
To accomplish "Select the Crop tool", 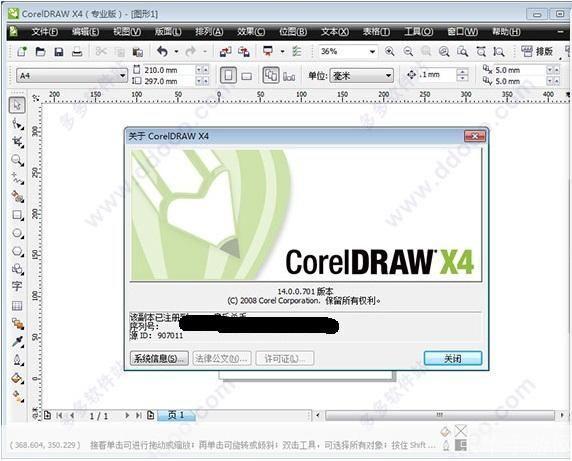I will click(x=17, y=142).
